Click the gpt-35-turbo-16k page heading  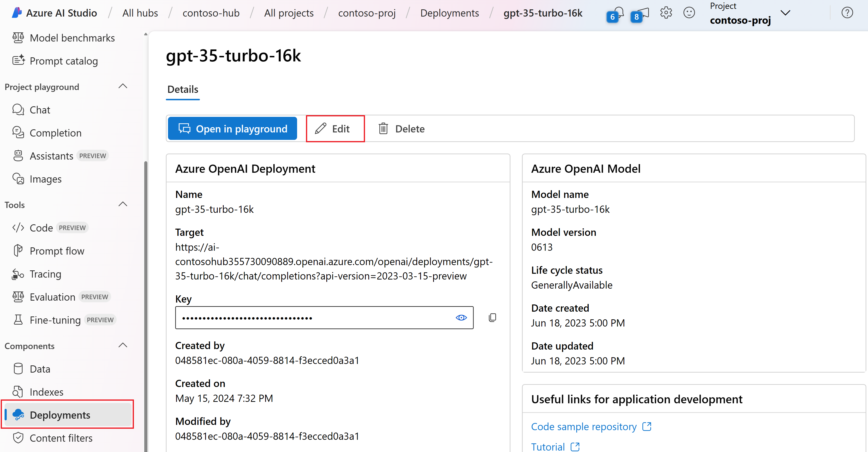(x=233, y=56)
